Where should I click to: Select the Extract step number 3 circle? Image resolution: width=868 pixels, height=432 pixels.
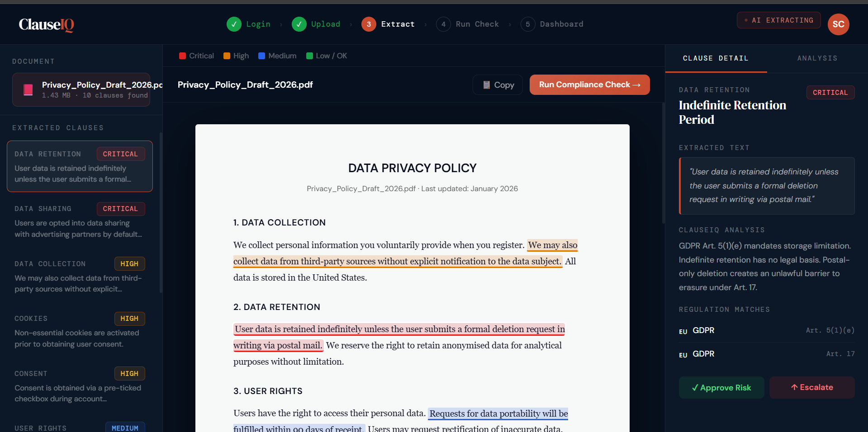[369, 24]
